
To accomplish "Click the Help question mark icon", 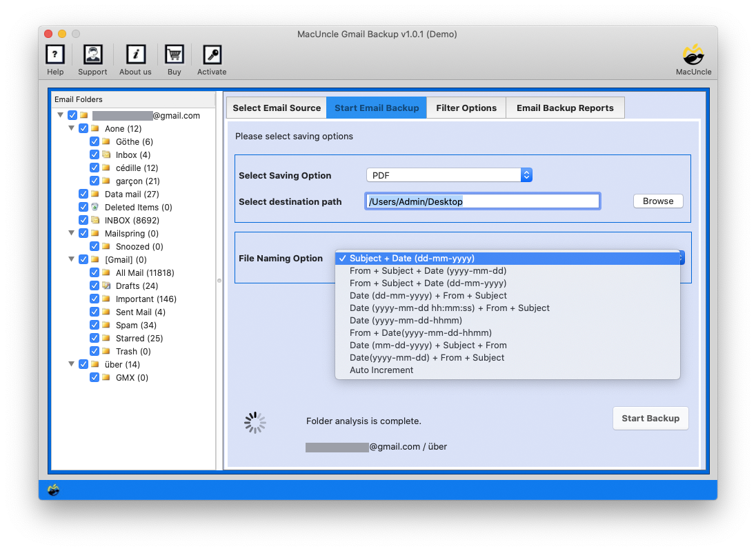I will [x=55, y=55].
